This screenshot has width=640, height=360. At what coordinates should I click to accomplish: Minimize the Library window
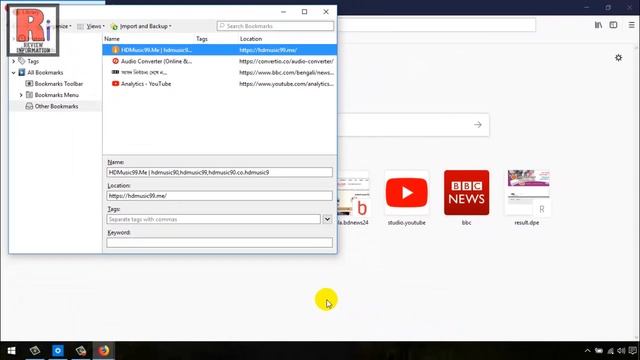[283, 12]
